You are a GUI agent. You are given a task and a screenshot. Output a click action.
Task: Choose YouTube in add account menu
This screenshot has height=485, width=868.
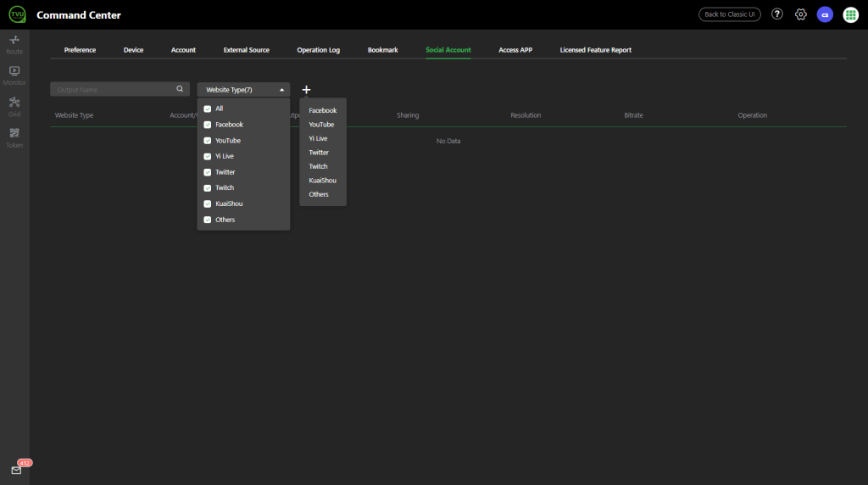(321, 125)
